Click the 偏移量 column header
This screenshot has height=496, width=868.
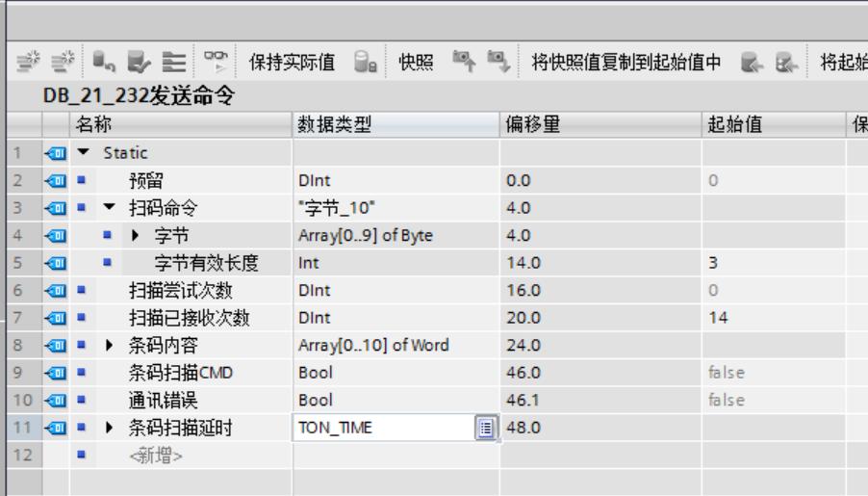pyautogui.click(x=600, y=124)
